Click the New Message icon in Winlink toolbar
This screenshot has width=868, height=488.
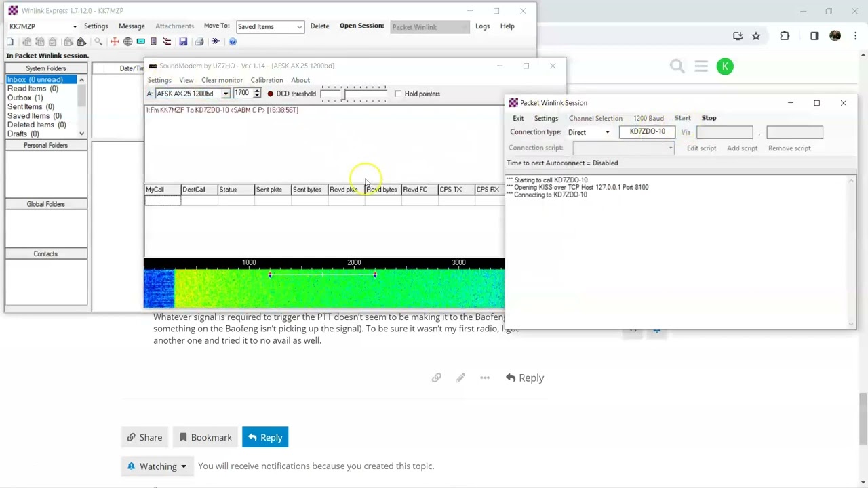point(10,42)
